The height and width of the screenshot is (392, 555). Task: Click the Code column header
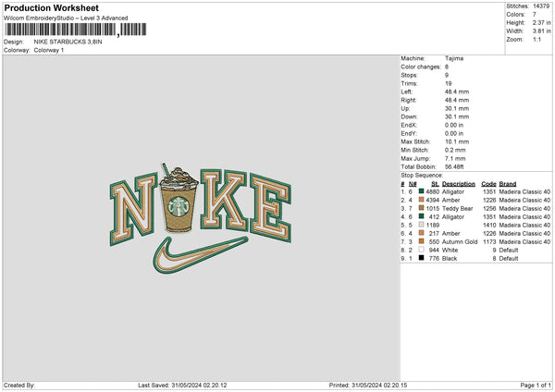pos(488,184)
